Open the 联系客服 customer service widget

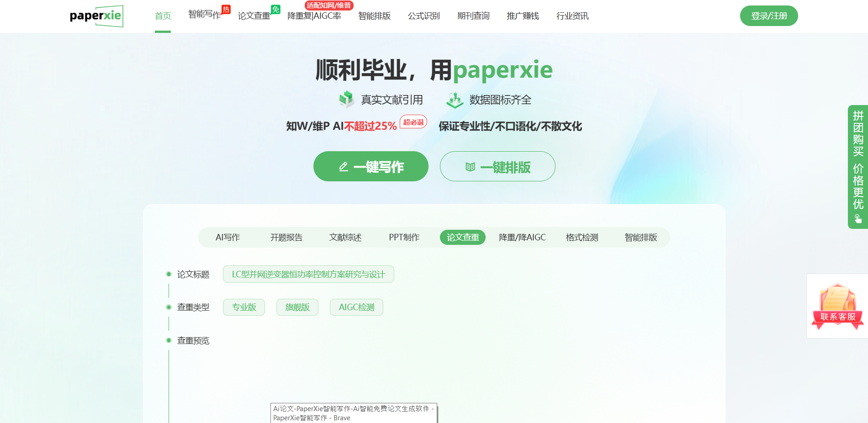click(837, 306)
